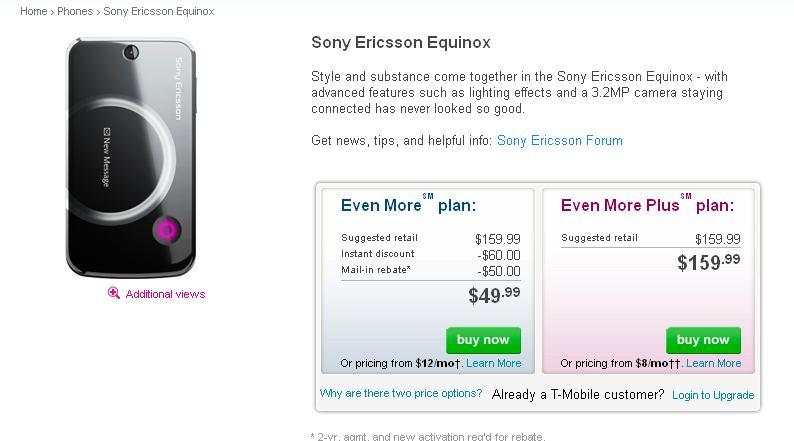Click Login to Upgrade link
Viewport: 794px width, 441px height.
click(713, 395)
